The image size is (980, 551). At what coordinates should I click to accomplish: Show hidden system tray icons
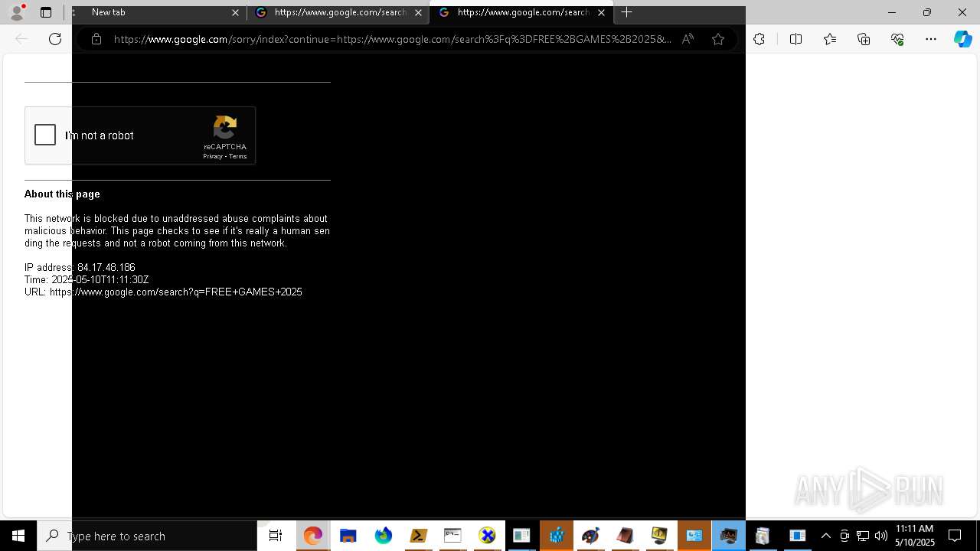tap(825, 536)
